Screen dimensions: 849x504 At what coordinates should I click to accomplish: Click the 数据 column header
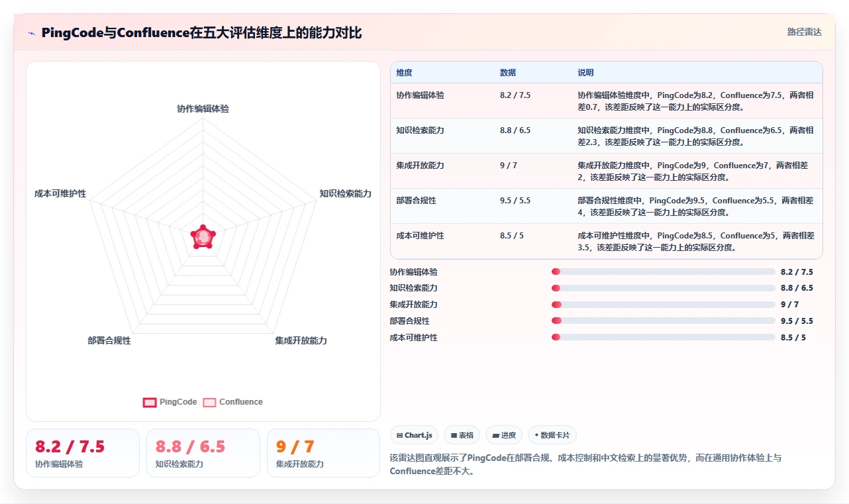point(508,73)
